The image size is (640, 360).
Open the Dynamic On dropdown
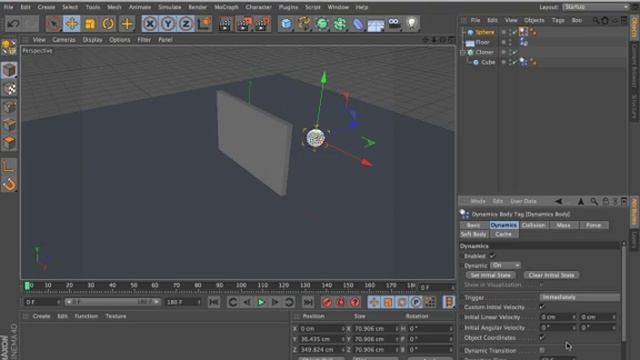click(x=505, y=265)
